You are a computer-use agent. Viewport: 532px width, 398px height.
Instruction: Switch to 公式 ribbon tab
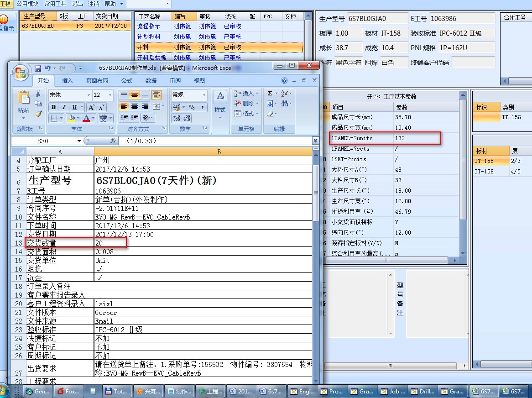tap(126, 80)
